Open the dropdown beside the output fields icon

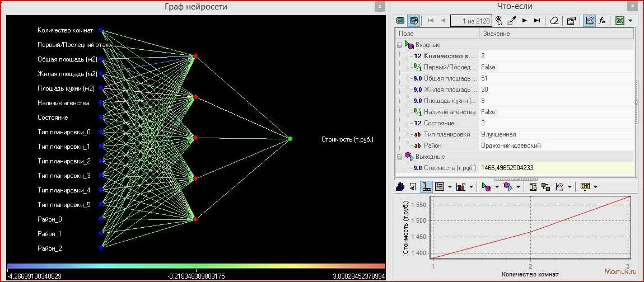(x=519, y=187)
